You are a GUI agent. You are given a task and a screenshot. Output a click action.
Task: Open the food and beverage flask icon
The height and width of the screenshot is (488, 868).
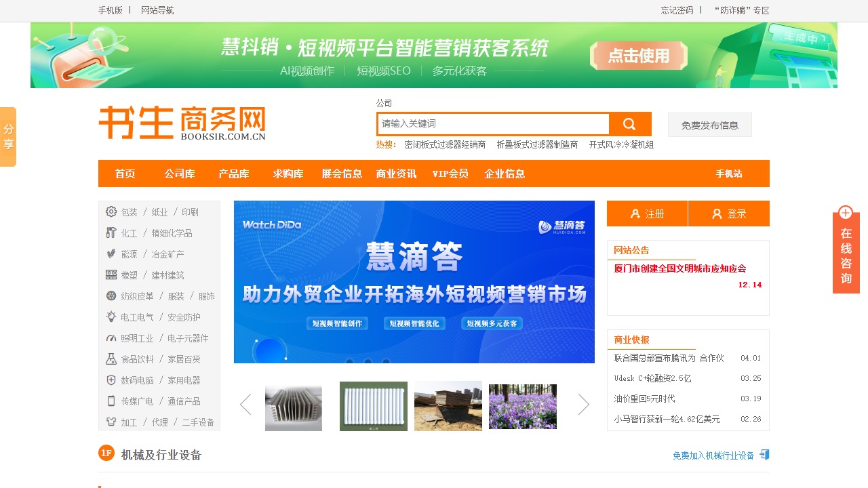point(111,359)
